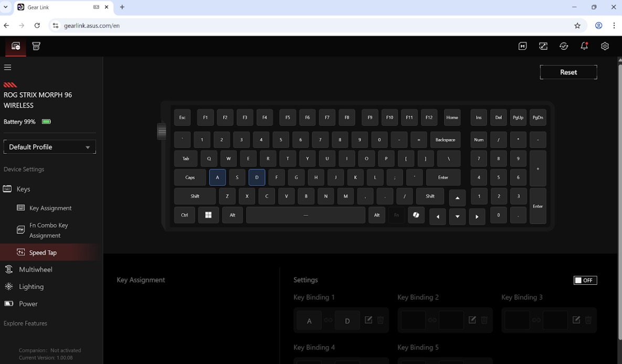Reload the Gear Link page
Viewport: 622px width, 364px height.
point(37,25)
